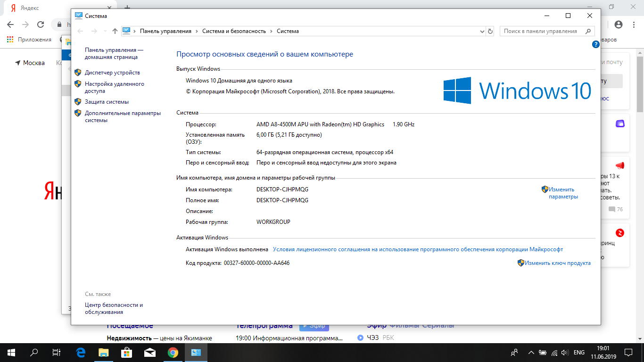The image size is (644, 362).
Task: Open Mail app from taskbar
Action: point(150,352)
